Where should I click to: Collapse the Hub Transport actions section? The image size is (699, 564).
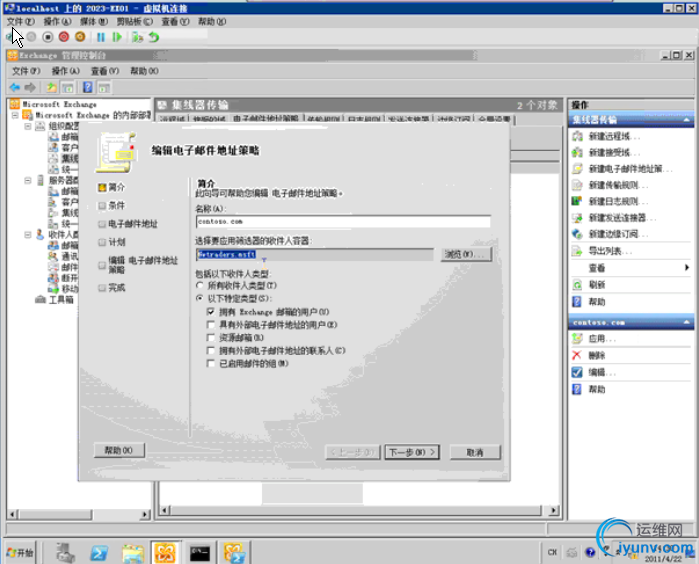(686, 120)
